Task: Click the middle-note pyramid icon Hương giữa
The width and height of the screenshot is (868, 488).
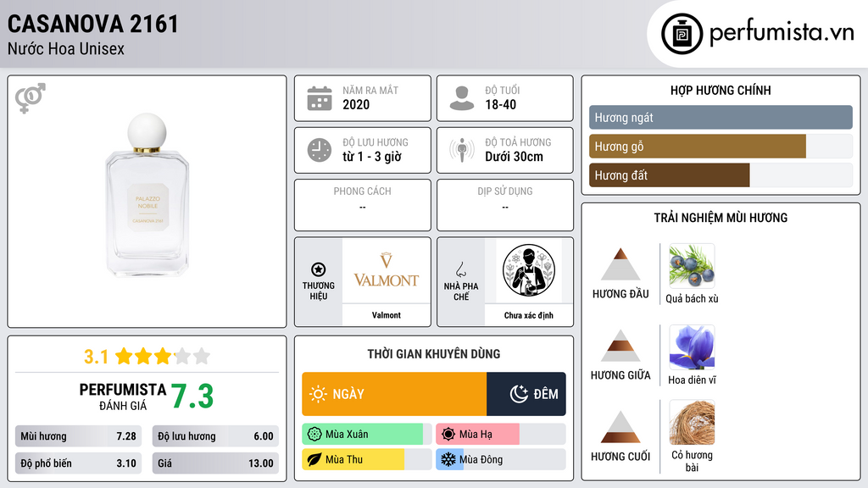Action: [620, 346]
